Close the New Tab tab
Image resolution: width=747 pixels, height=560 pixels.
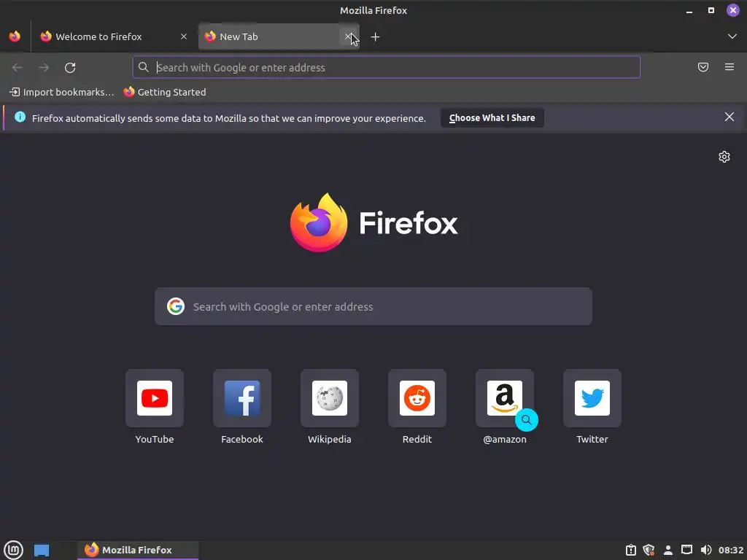pos(348,36)
